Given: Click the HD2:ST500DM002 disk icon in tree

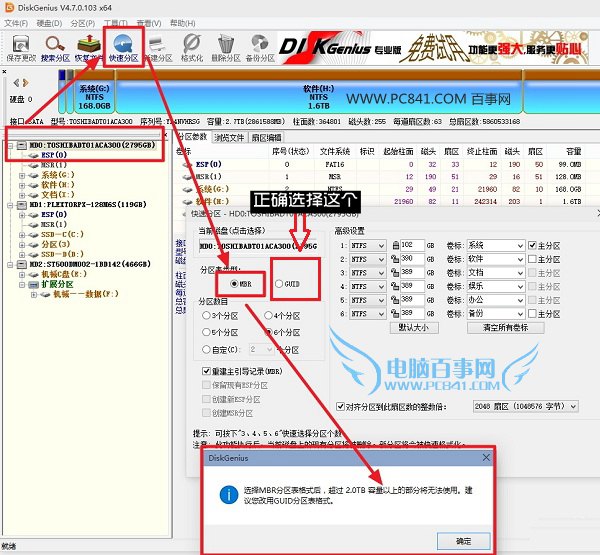Looking at the screenshot, I should (22, 264).
